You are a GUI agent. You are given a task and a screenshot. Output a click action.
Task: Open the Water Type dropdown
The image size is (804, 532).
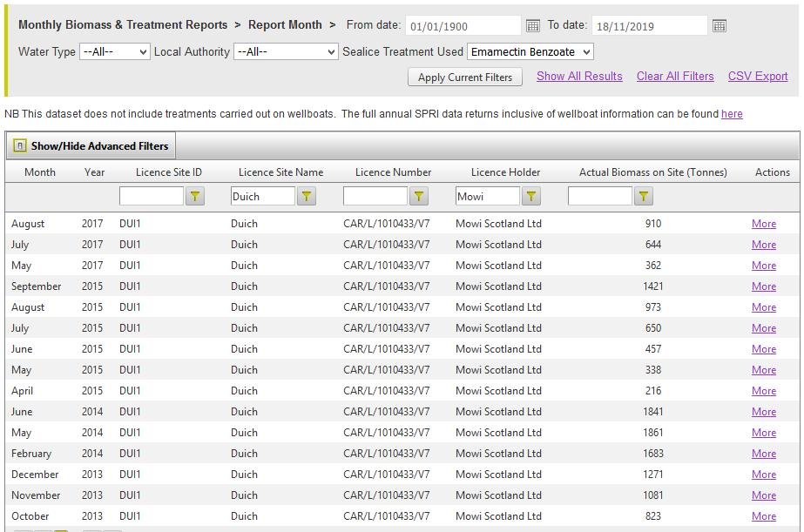pyautogui.click(x=115, y=52)
